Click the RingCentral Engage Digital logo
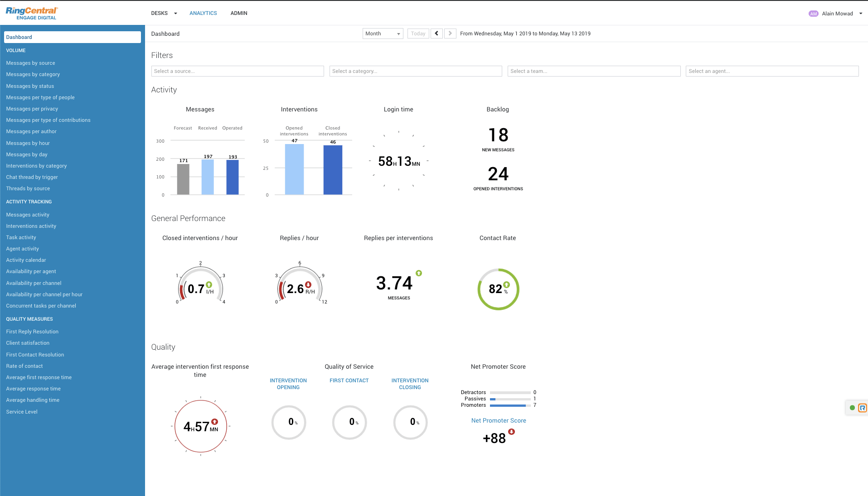868x496 pixels. pos(32,13)
